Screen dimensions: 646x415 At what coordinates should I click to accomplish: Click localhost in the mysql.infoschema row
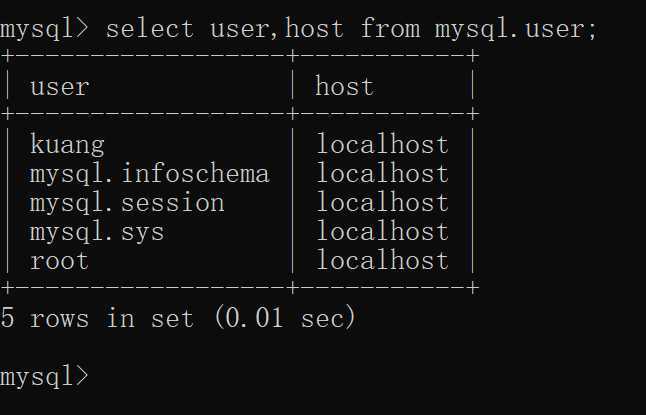tap(382, 173)
